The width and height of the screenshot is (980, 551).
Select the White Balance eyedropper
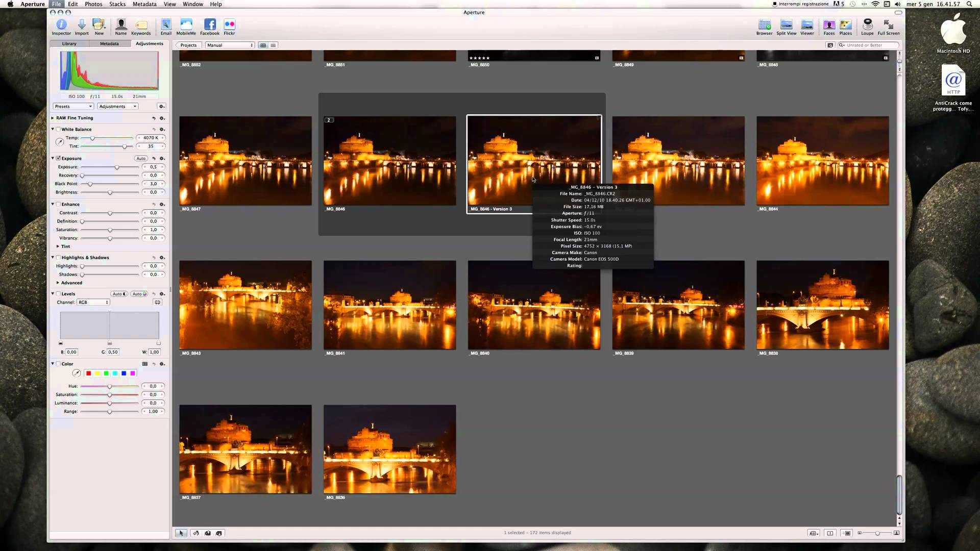[x=60, y=142]
